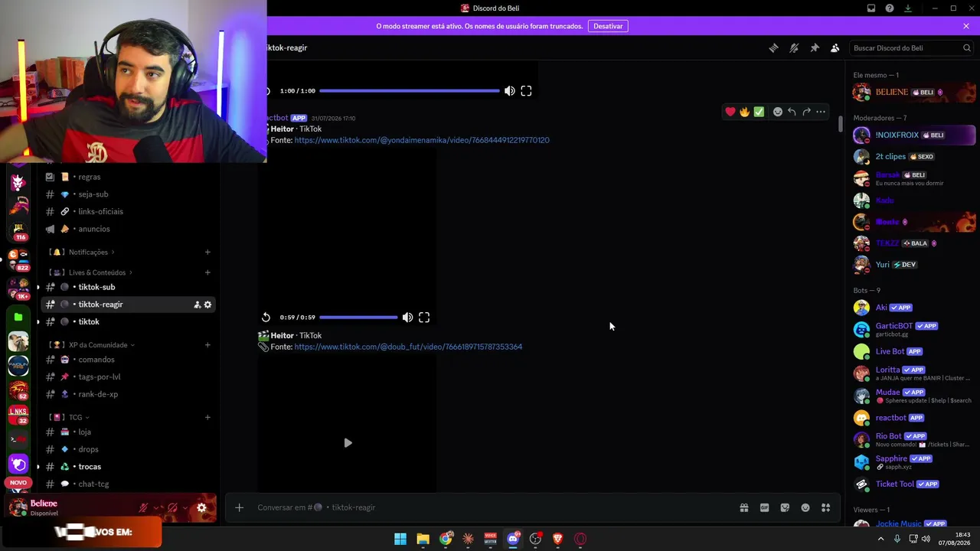Attach file with plus button
Viewport: 980px width, 551px height.
(239, 507)
